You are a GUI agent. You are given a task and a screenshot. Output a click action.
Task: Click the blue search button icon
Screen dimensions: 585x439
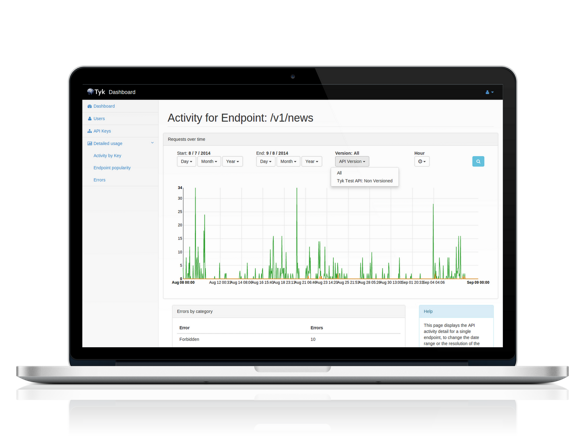pyautogui.click(x=478, y=161)
